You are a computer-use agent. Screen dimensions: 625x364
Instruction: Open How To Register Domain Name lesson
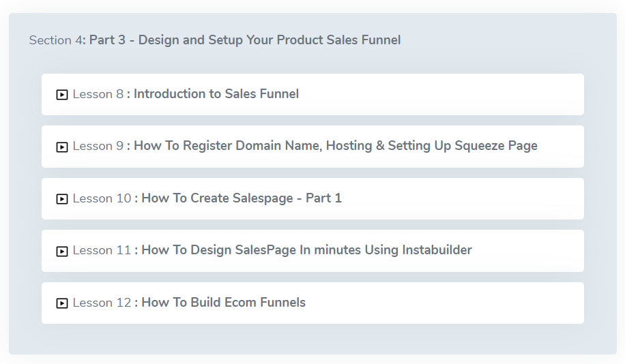point(335,146)
